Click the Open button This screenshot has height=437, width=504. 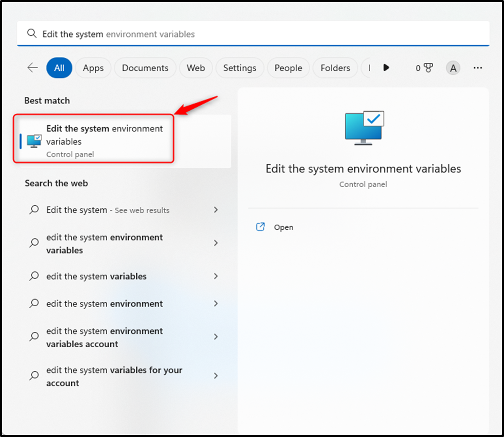[x=284, y=227]
